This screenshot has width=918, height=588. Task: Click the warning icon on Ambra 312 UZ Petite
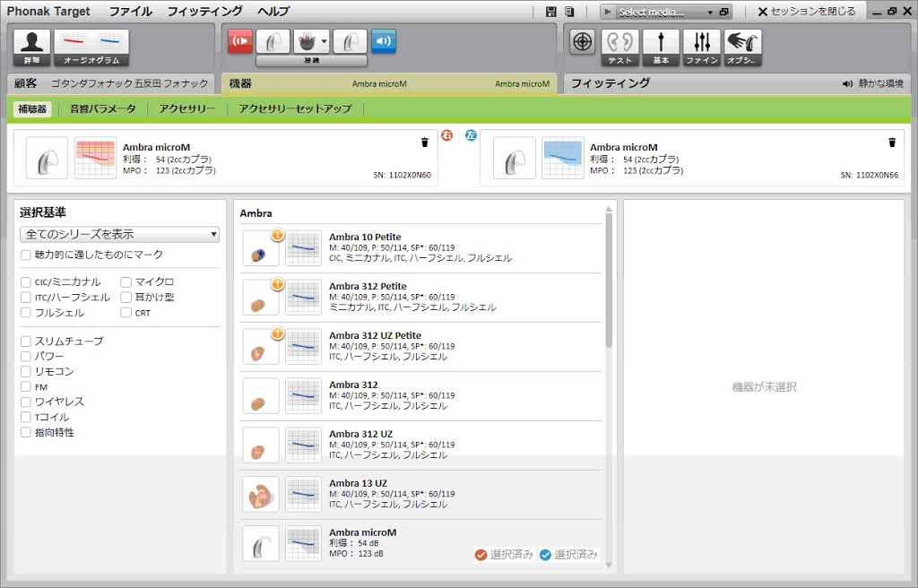[x=278, y=333]
